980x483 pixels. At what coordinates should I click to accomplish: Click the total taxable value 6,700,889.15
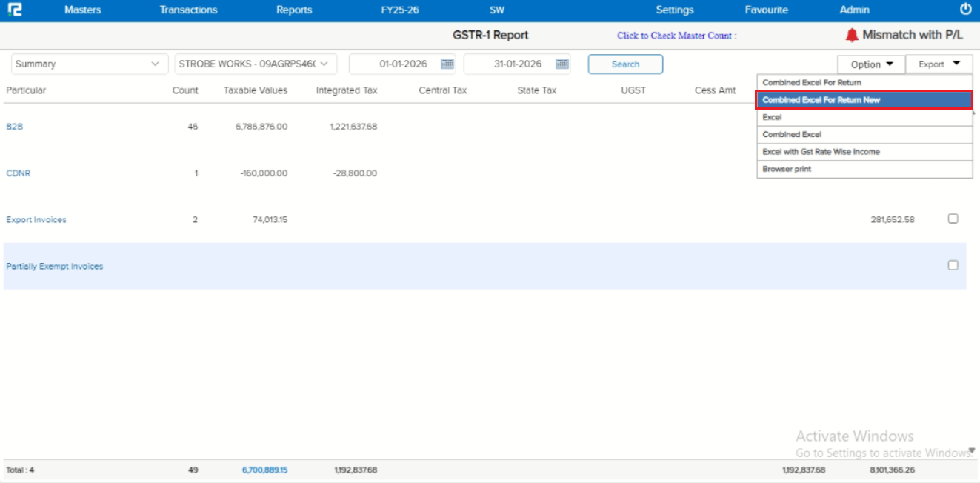click(x=264, y=470)
